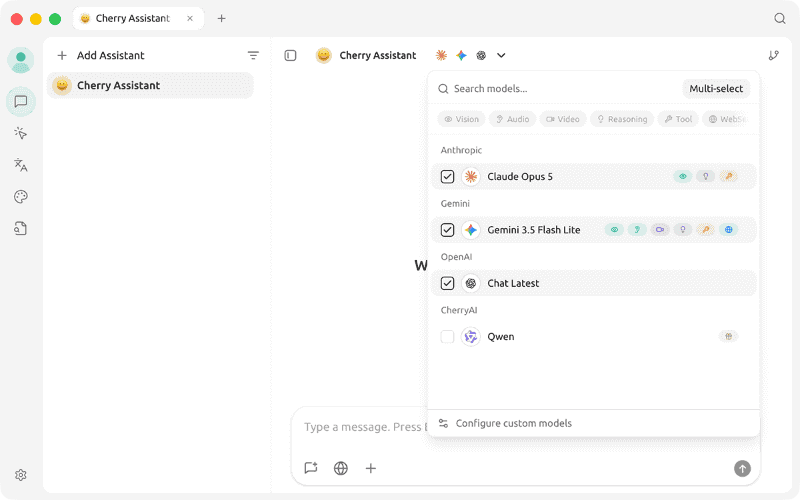Click the Search models field

(556, 89)
